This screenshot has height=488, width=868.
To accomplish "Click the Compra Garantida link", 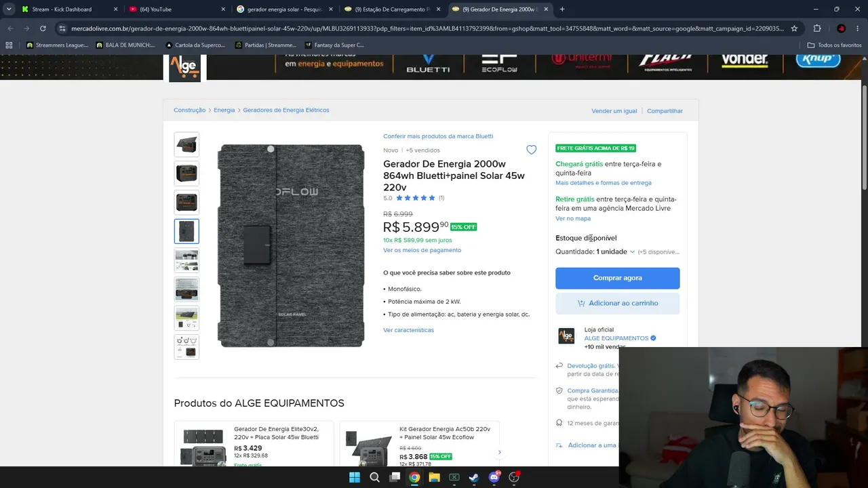I will [593, 390].
